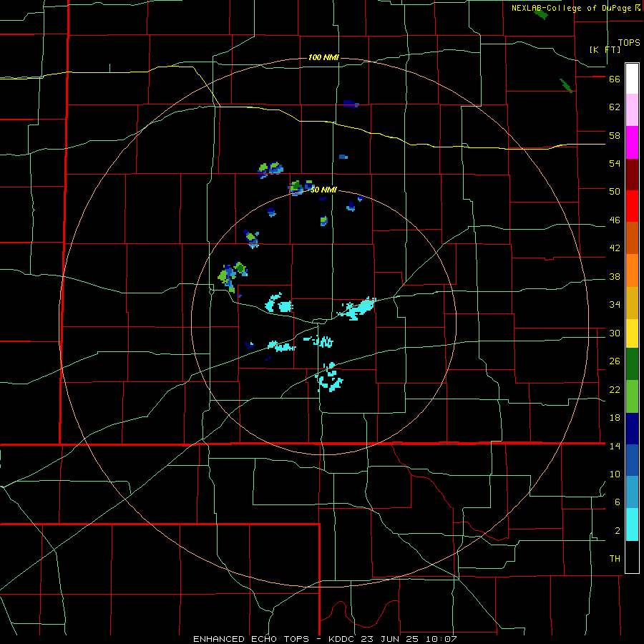Click the navy 18 kft legend swatch
Image resolution: width=644 pixels, height=644 pixels.
(632, 429)
